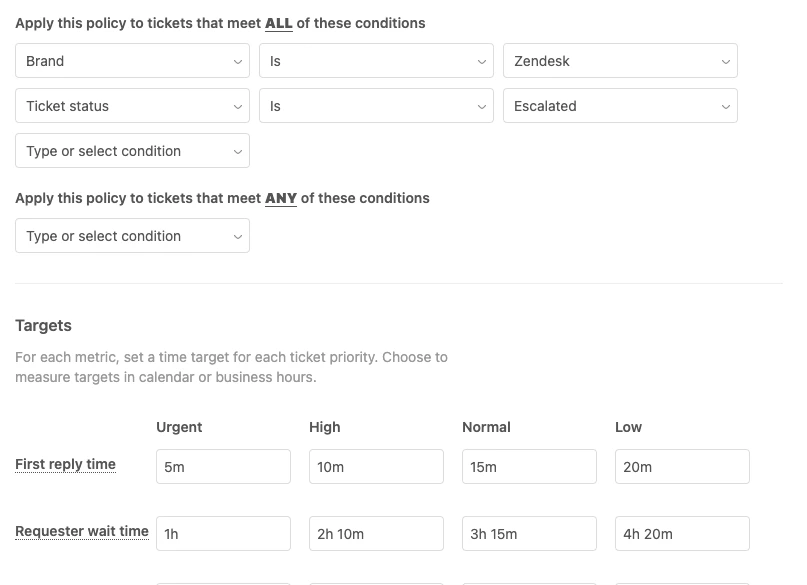The width and height of the screenshot is (807, 585).
Task: Edit High requester wait time field
Action: pyautogui.click(x=376, y=534)
